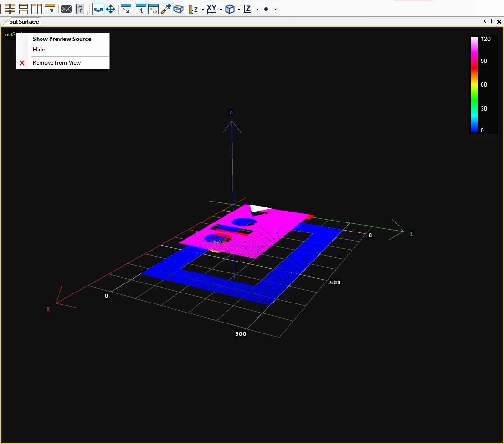
Task: Expand the 3D cube view dropdown
Action: [238, 10]
